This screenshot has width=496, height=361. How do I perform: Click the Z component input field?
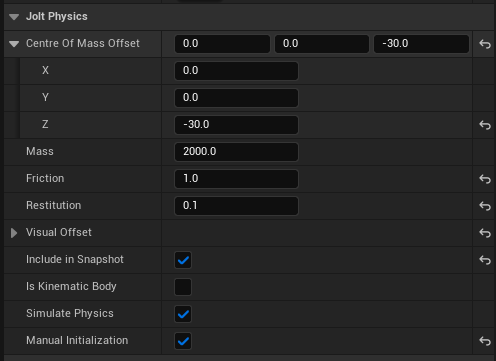(236, 125)
